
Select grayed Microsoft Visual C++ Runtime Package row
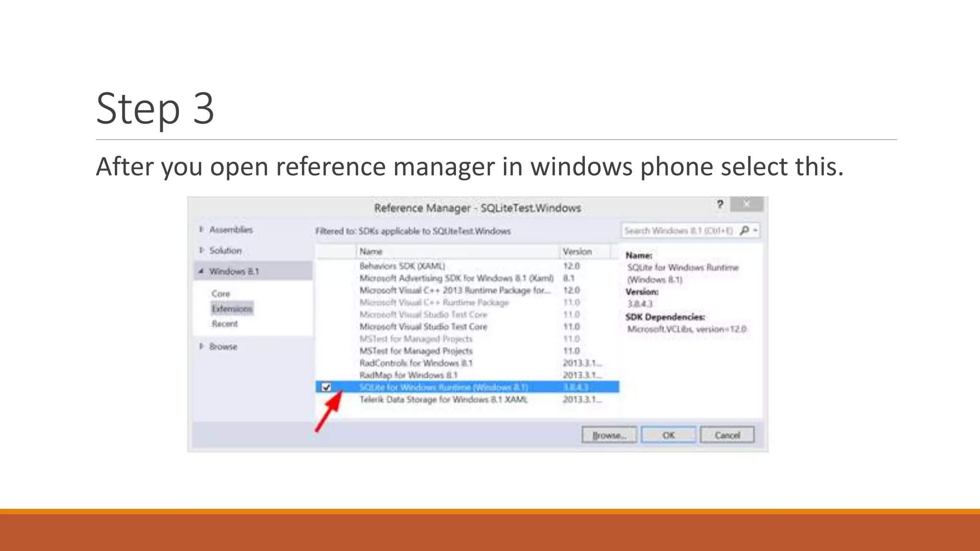click(x=467, y=302)
